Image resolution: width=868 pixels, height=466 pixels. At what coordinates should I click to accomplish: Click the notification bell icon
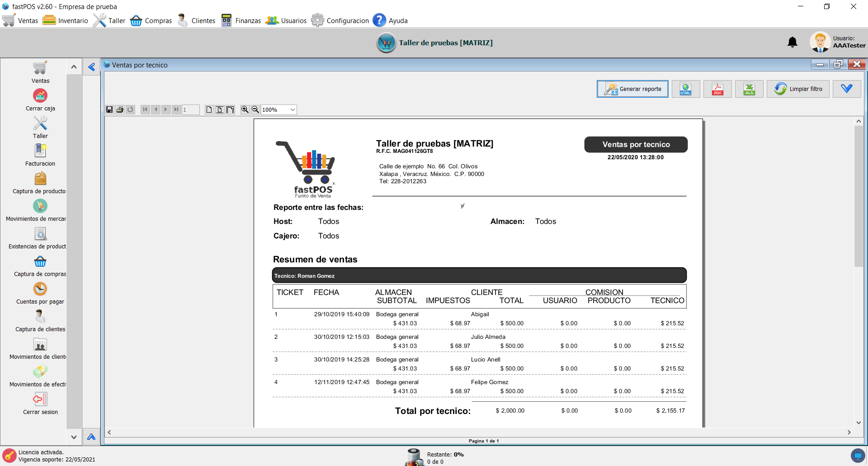click(x=792, y=43)
